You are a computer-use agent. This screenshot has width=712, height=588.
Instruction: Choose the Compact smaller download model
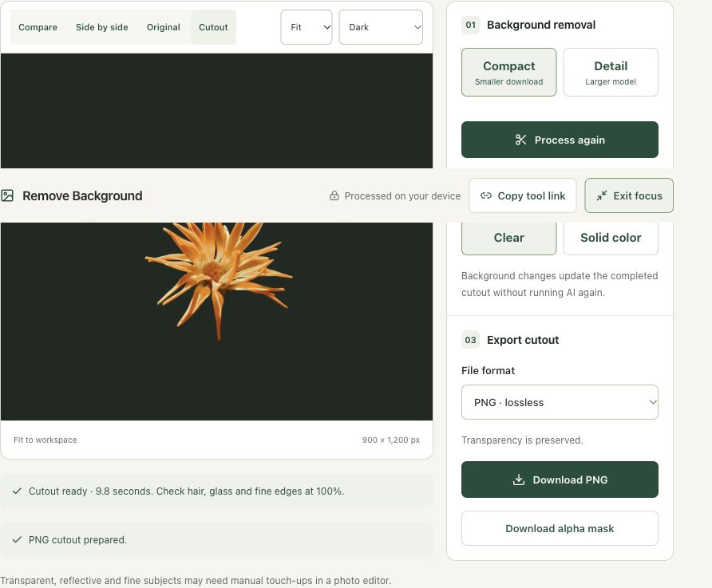click(509, 72)
